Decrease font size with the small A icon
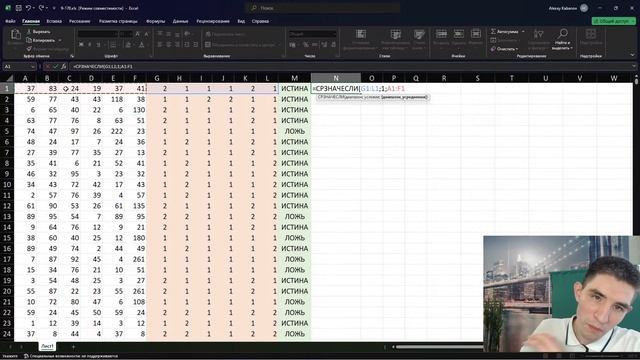This screenshot has width=640, height=360. 146,34
